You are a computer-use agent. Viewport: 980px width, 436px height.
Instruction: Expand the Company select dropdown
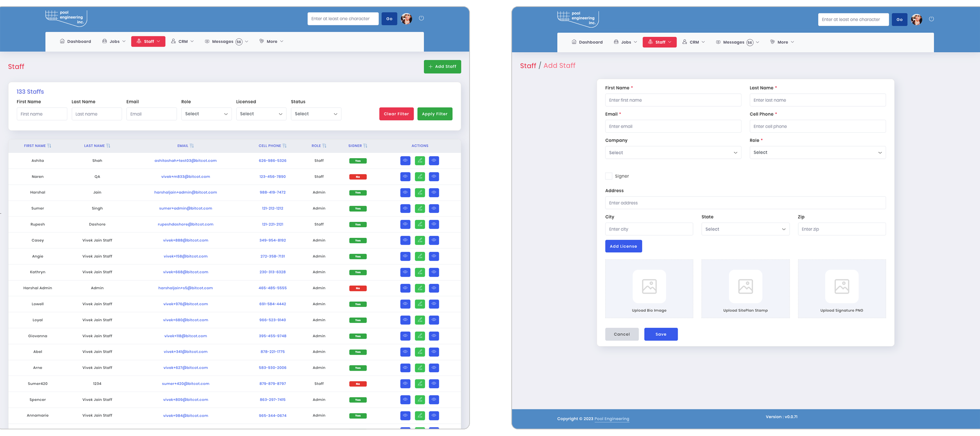click(673, 153)
